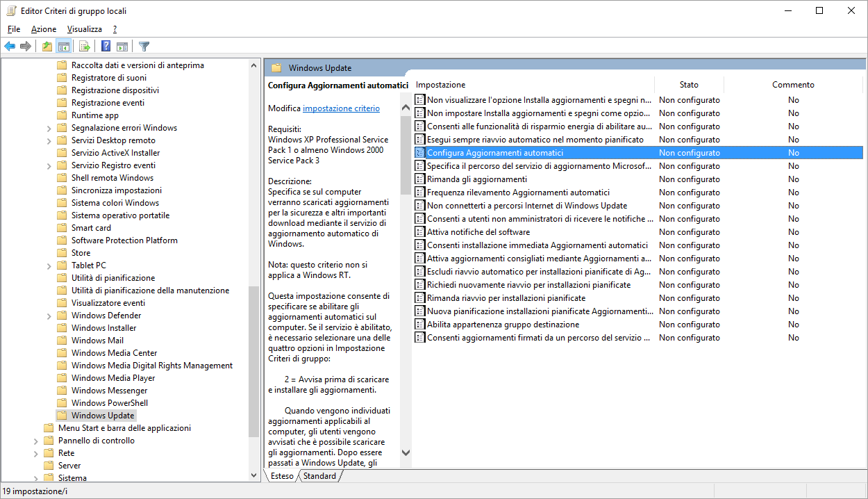The image size is (868, 499).
Task: Select Software Protection Platform in the tree
Action: tap(124, 240)
